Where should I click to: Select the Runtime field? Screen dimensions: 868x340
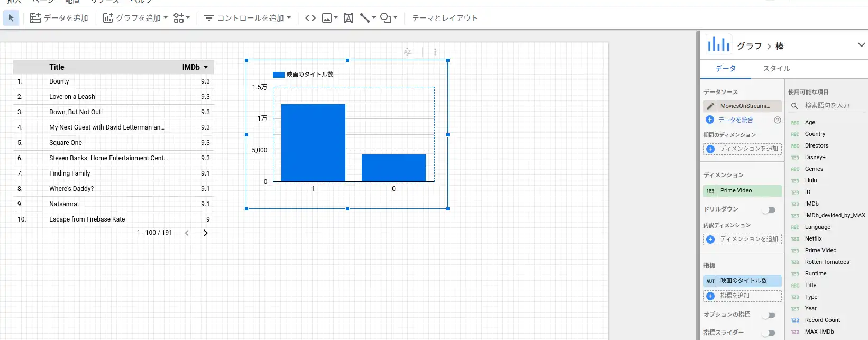pos(816,274)
